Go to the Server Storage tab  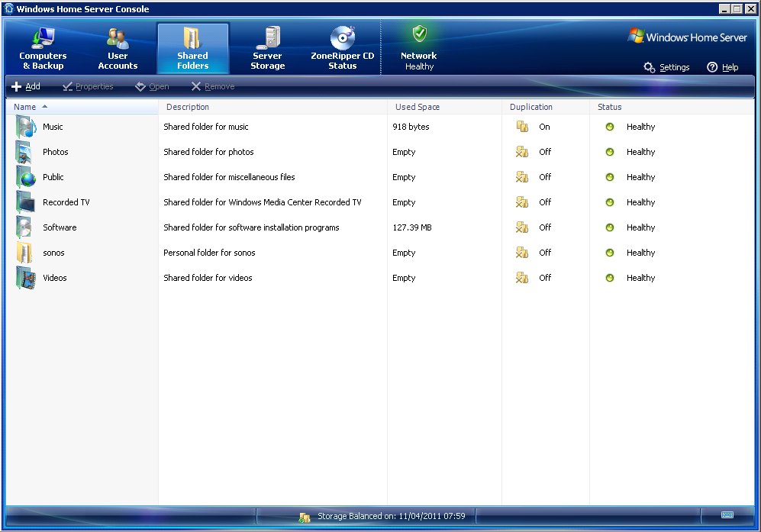click(267, 49)
